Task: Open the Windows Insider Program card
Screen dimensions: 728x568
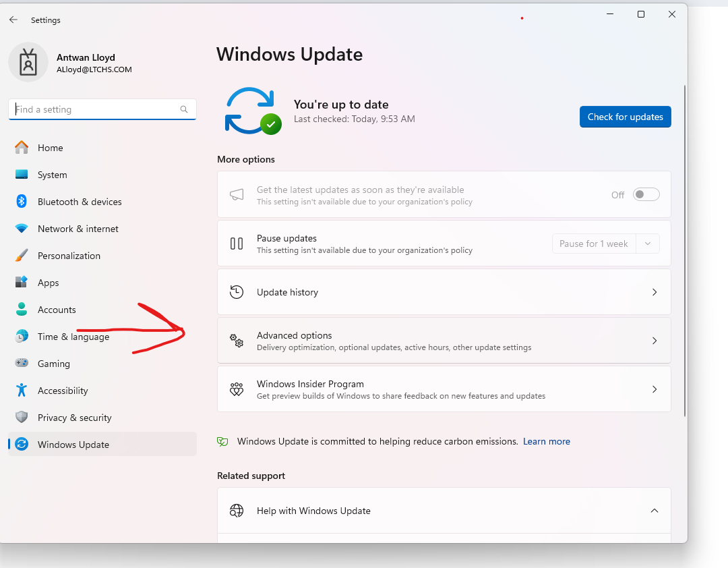Action: [x=444, y=389]
